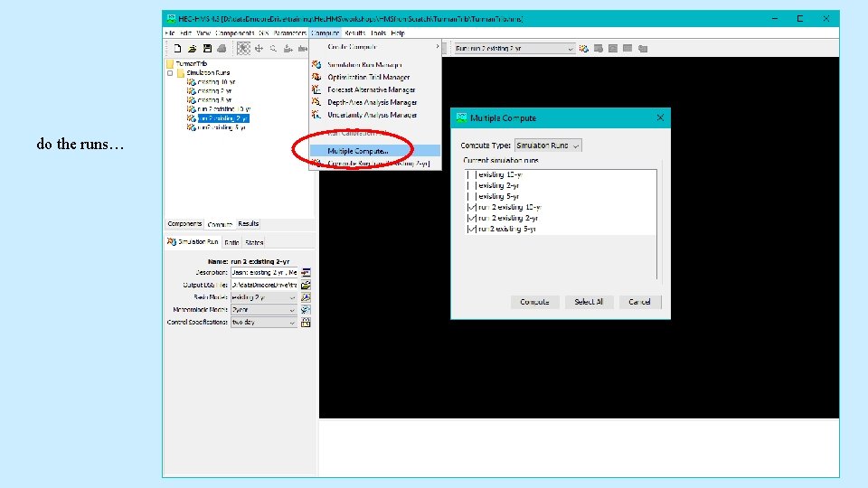Open the View menu
The height and width of the screenshot is (488, 868).
tap(203, 33)
